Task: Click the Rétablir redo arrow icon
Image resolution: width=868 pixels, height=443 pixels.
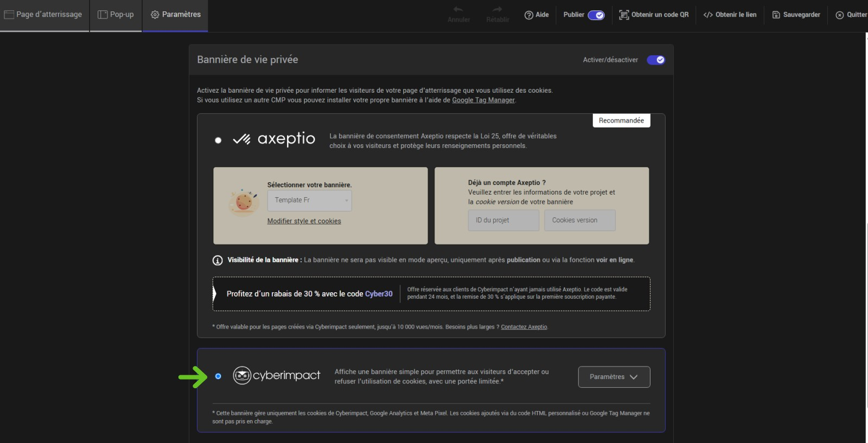Action: coord(497,10)
